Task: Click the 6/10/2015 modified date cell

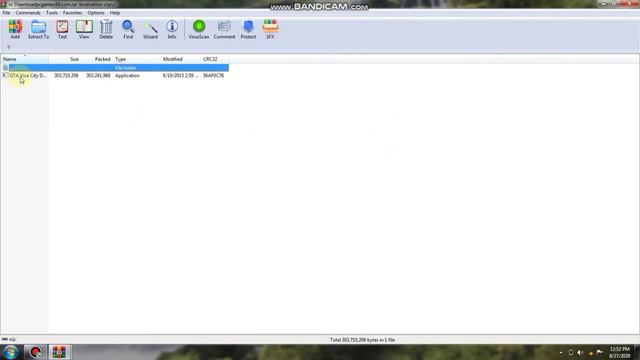Action: (180, 76)
